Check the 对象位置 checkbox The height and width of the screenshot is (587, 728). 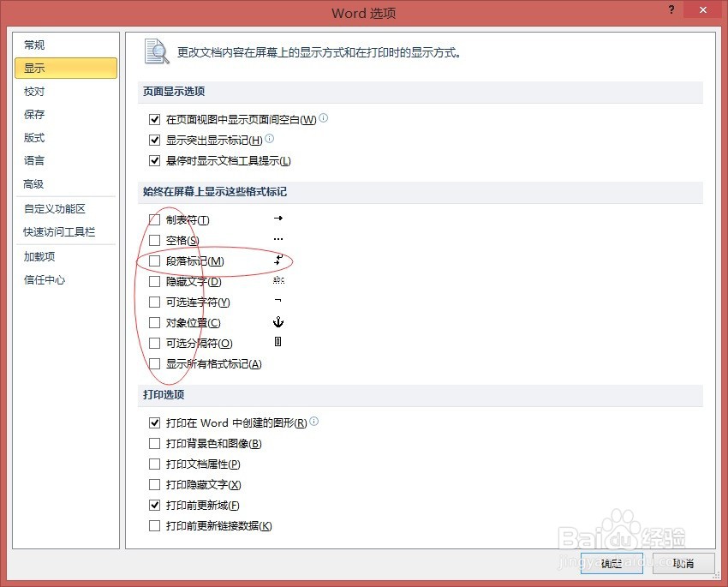coord(155,322)
